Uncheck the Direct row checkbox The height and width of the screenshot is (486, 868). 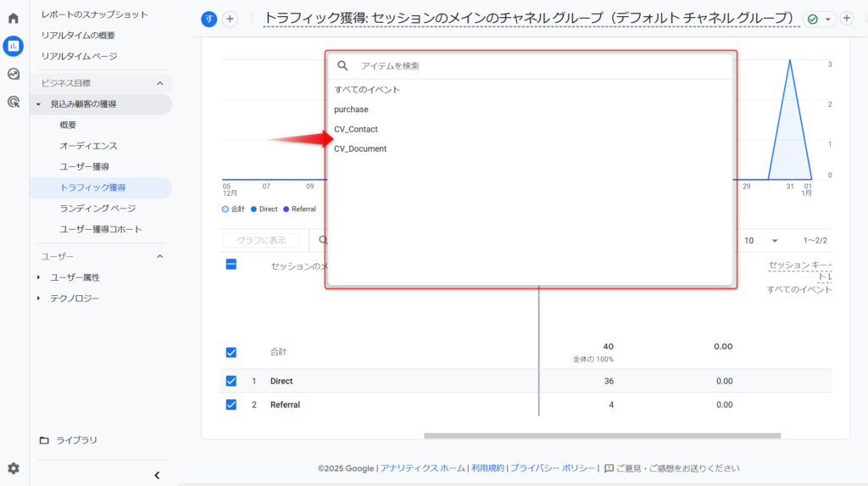click(x=231, y=381)
